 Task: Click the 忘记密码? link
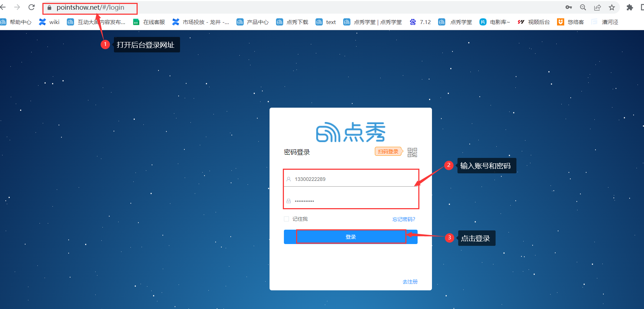coord(404,219)
